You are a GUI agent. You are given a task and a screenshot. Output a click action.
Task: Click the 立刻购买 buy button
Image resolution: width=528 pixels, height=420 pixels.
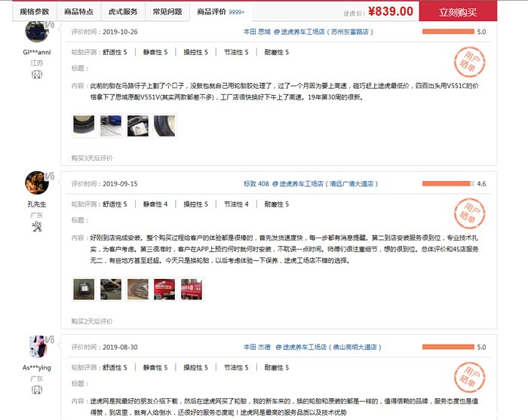pyautogui.click(x=458, y=12)
